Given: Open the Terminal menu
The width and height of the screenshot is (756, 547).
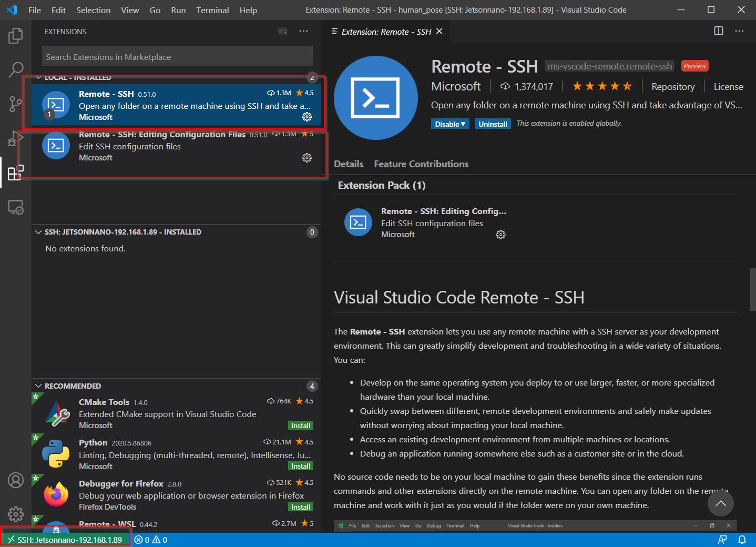Looking at the screenshot, I should [x=212, y=10].
